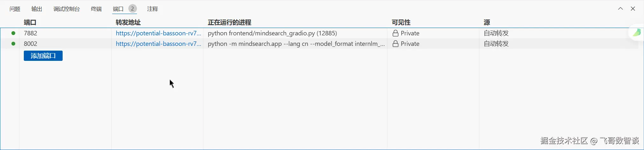Click the port count badge showing 2
644x150 pixels.
pos(132,9)
